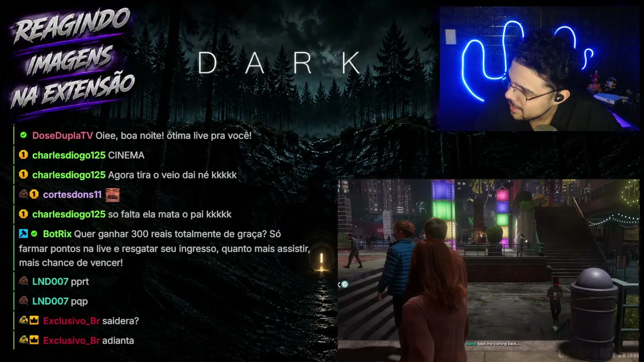Click the "DARK" title text
Viewport: 644px width, 362px height.
(x=280, y=63)
